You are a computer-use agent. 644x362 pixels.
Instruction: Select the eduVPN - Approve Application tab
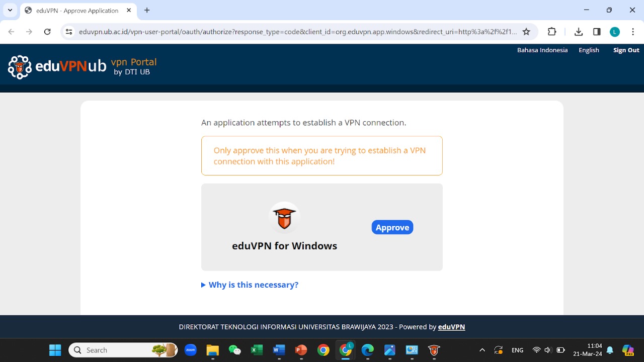tap(78, 11)
